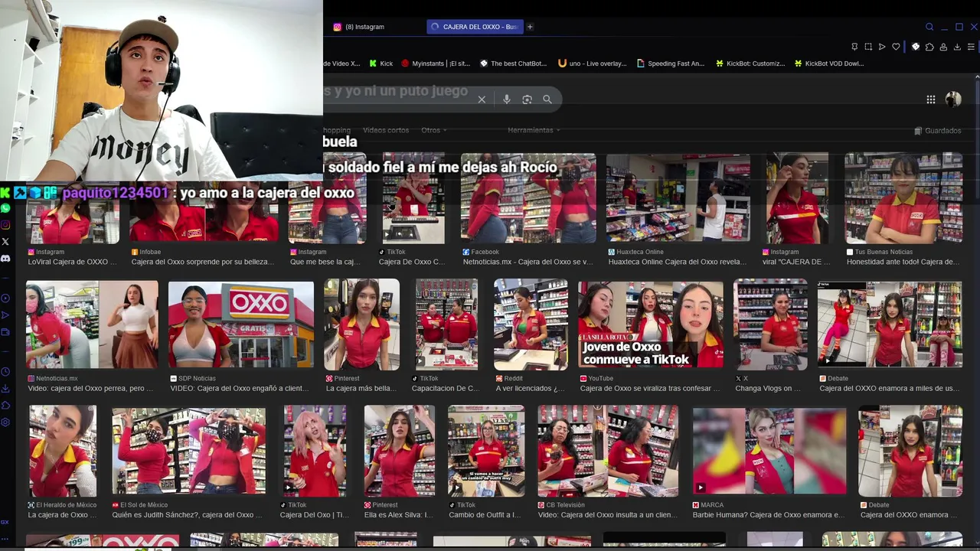Viewport: 980px width, 551px height.
Task: Open the Google account profile avatar
Action: (953, 99)
